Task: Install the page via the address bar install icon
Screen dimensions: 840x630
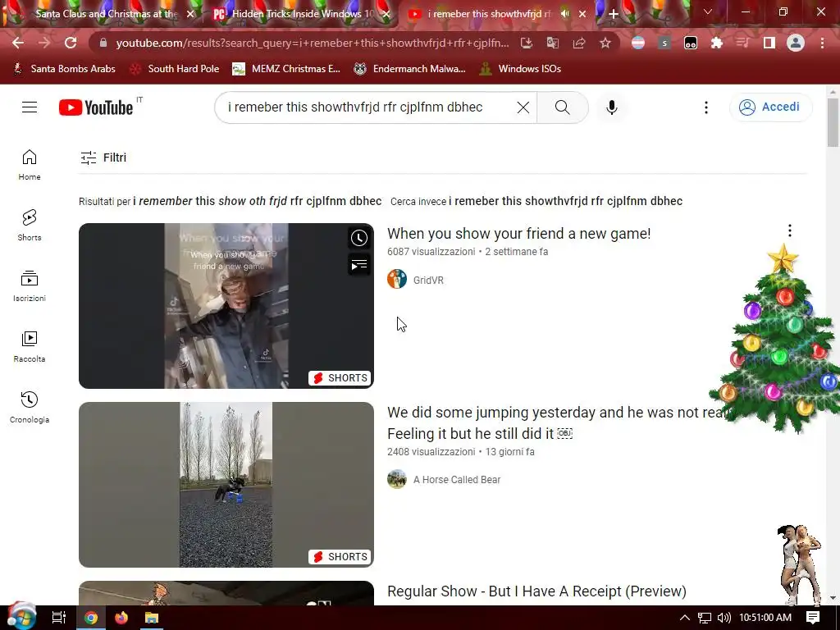Action: (x=527, y=43)
